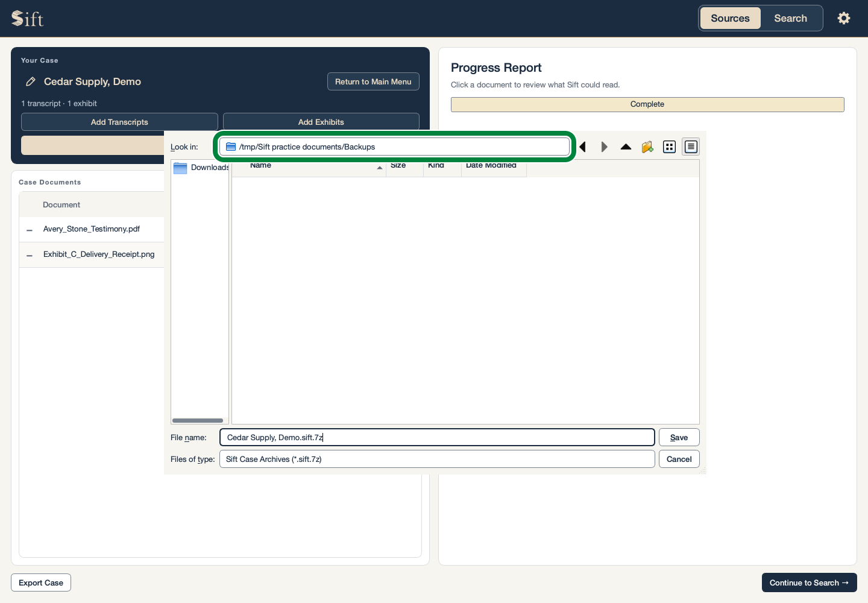This screenshot has width=868, height=603.
Task: Select Downloads folder in sidebar
Action: pos(200,168)
